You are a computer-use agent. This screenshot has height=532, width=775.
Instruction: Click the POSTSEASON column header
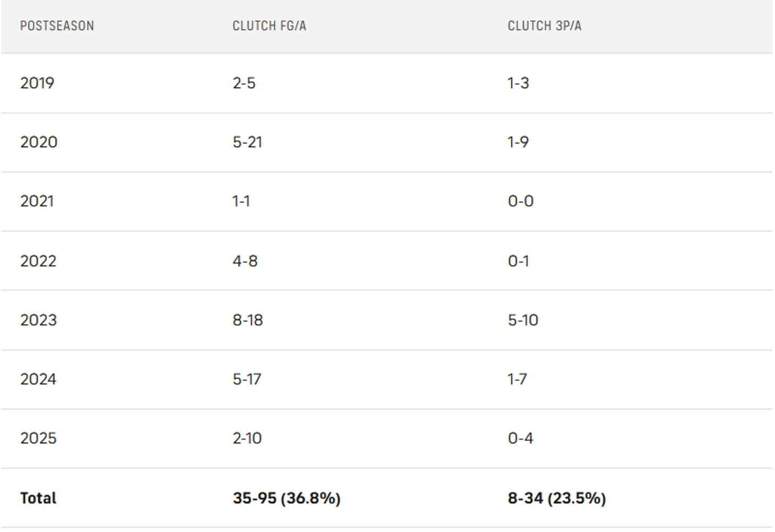[x=57, y=26]
